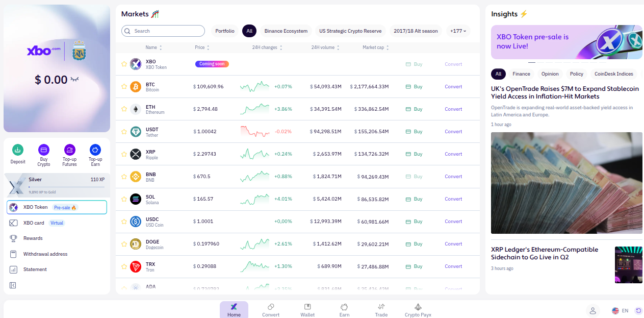
Task: Select the Finance insights filter
Action: coord(521,74)
